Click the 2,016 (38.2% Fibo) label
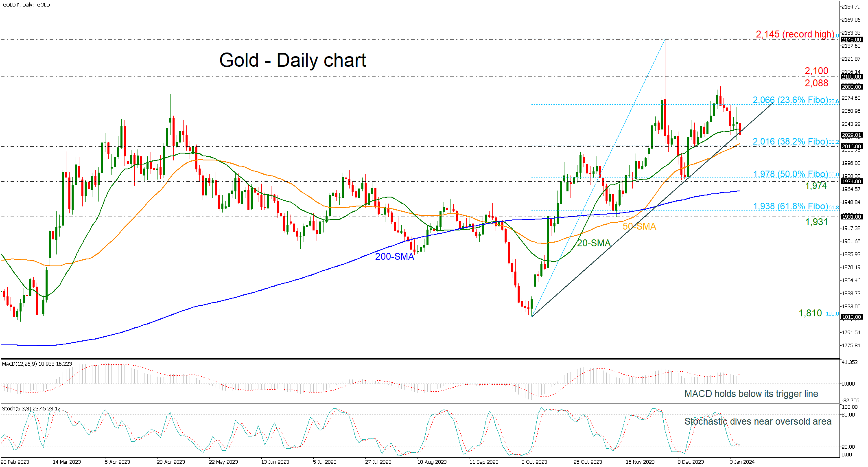Viewport: 868px width, 467px height. pyautogui.click(x=790, y=142)
